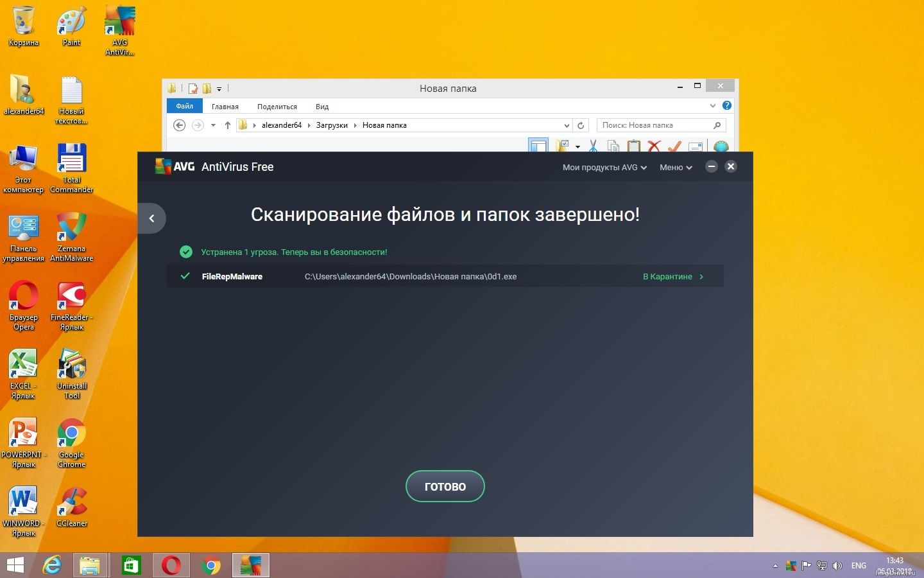Click the ENG language indicator in tray

[859, 566]
